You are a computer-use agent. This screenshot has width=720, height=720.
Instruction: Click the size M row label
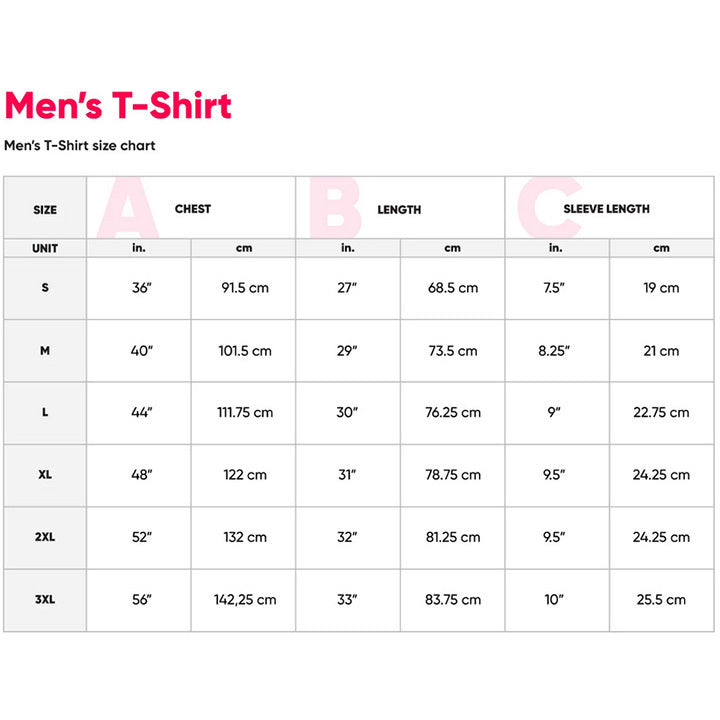45,351
